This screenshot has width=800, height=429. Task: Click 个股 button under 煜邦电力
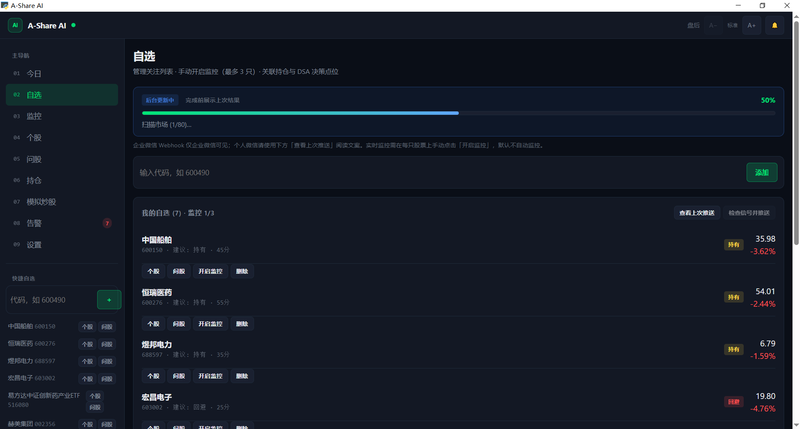[154, 376]
